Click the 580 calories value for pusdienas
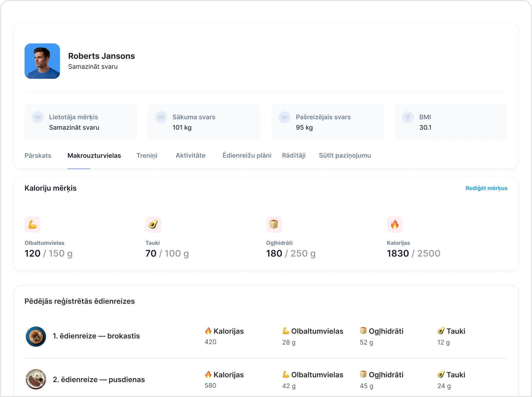 (211, 385)
